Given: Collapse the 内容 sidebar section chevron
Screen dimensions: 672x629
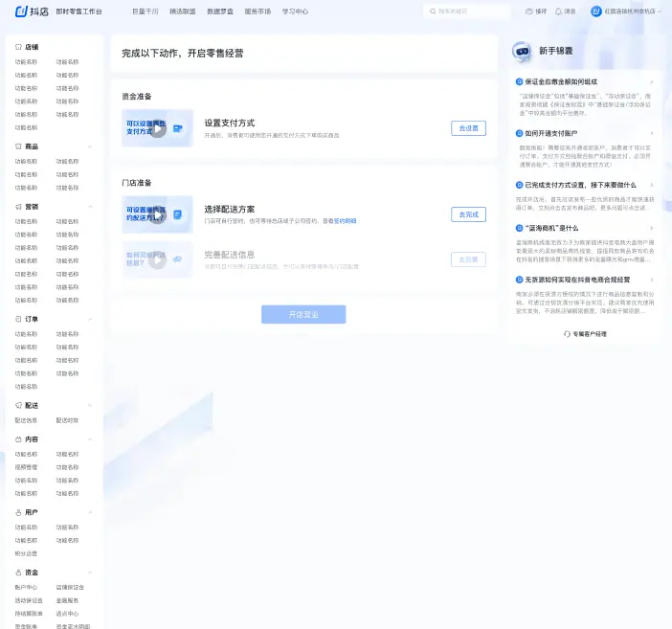Looking at the screenshot, I should (90, 439).
